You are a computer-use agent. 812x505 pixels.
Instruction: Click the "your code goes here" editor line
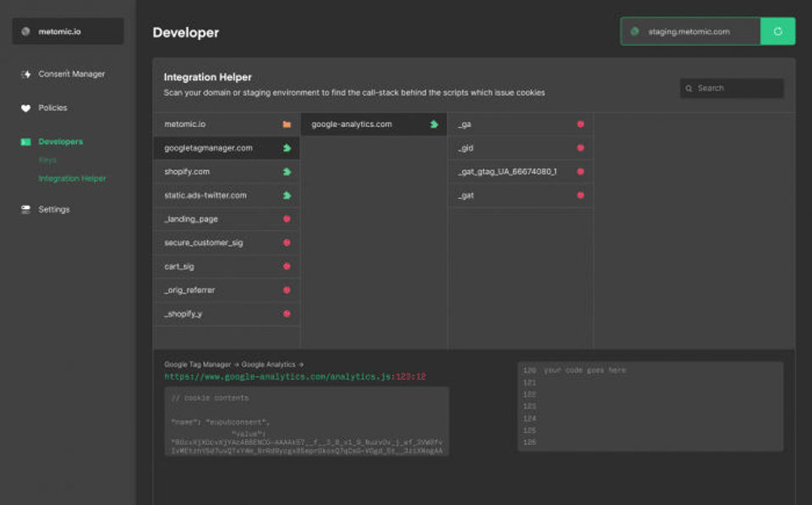tap(584, 371)
